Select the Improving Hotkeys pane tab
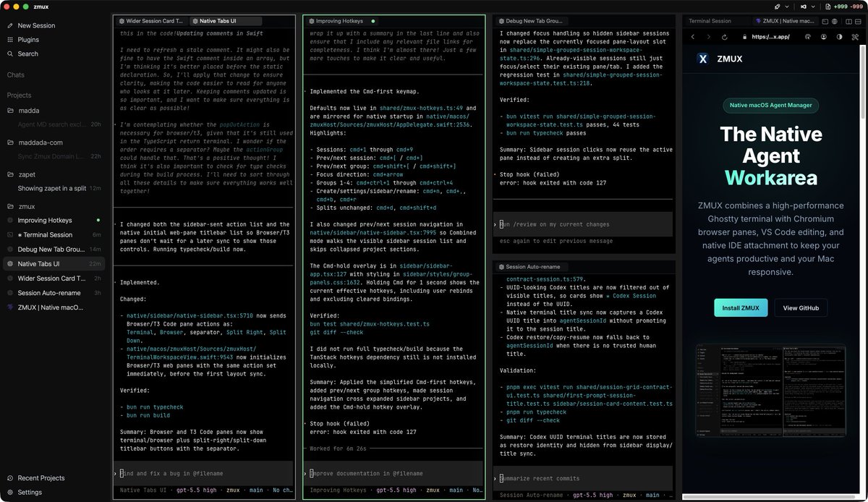The height and width of the screenshot is (502, 868). click(340, 21)
